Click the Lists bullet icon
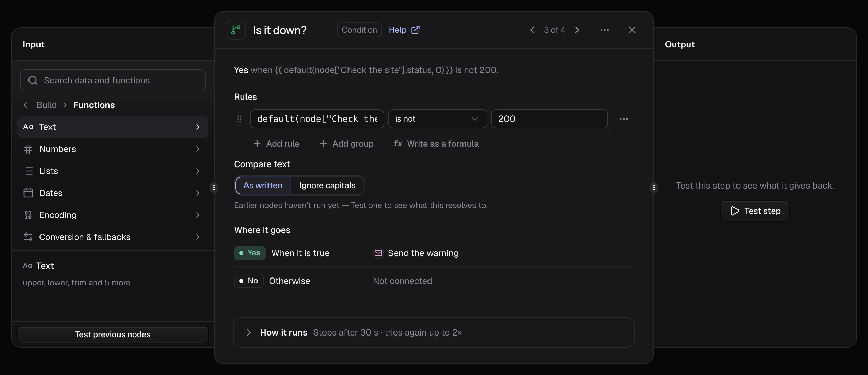868x375 pixels. click(28, 171)
